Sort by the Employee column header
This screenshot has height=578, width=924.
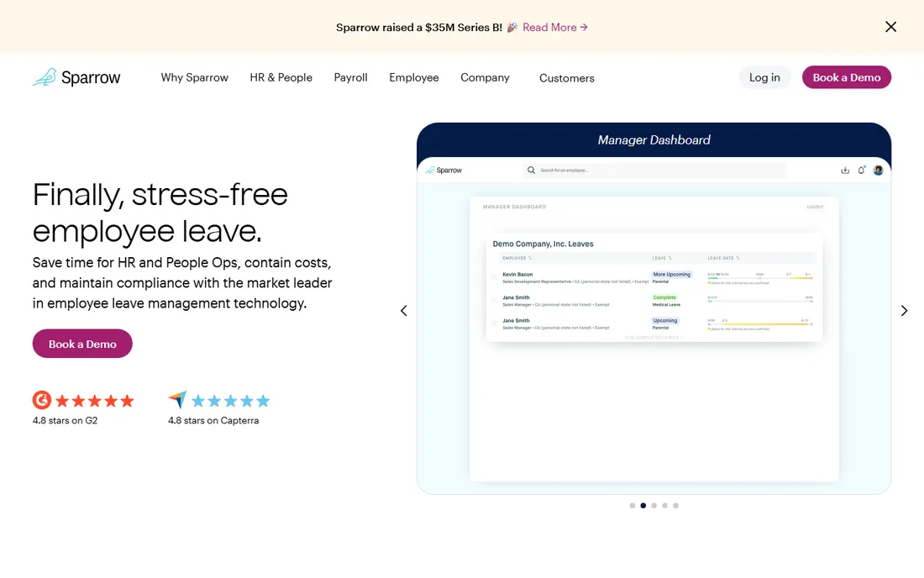point(517,258)
